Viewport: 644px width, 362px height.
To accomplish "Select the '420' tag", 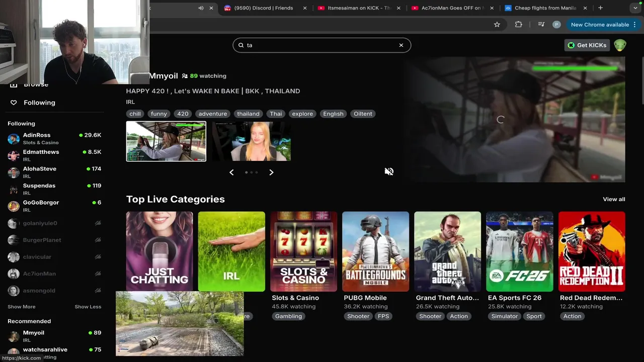I will click(x=183, y=114).
